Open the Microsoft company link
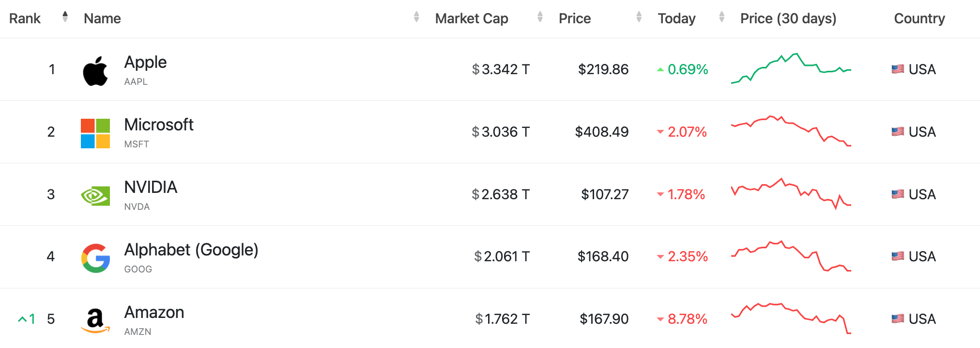Viewport: 980px width, 348px height. coord(159,125)
